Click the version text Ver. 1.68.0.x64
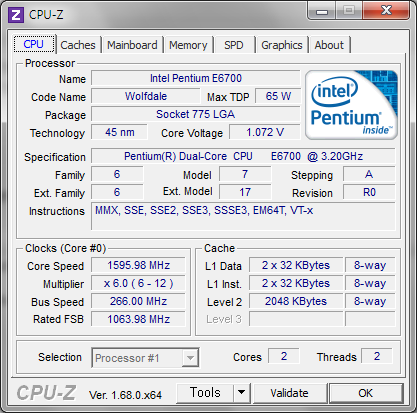 [125, 395]
